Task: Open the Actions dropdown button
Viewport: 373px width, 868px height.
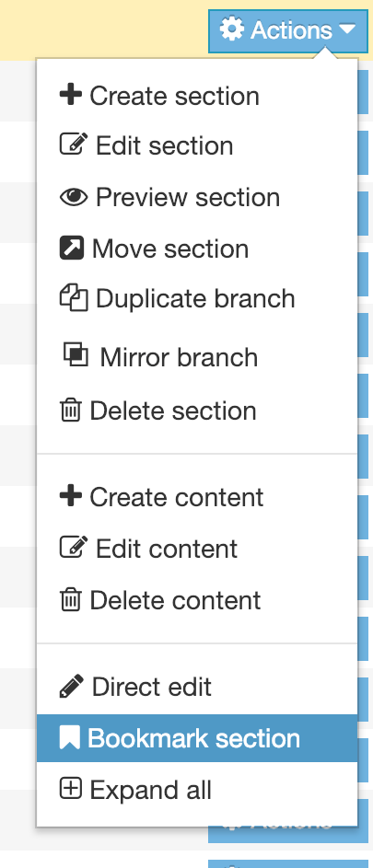Action: click(288, 30)
